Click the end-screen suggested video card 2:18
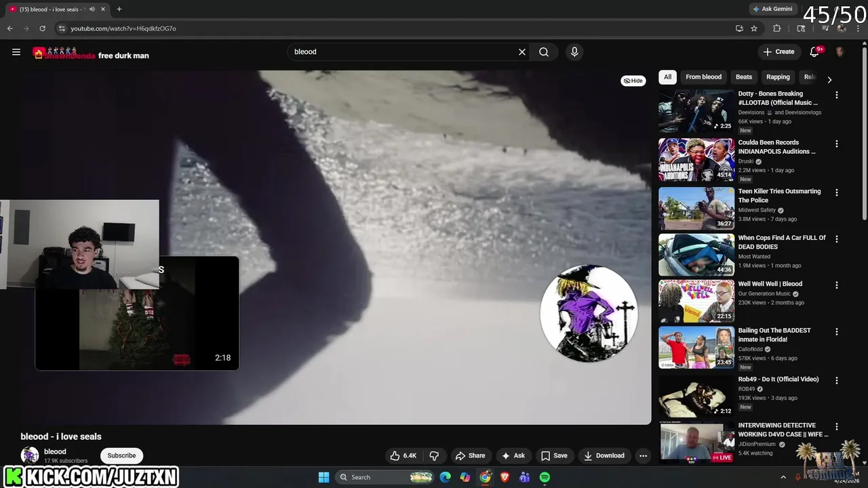The width and height of the screenshot is (868, 488). point(137,313)
